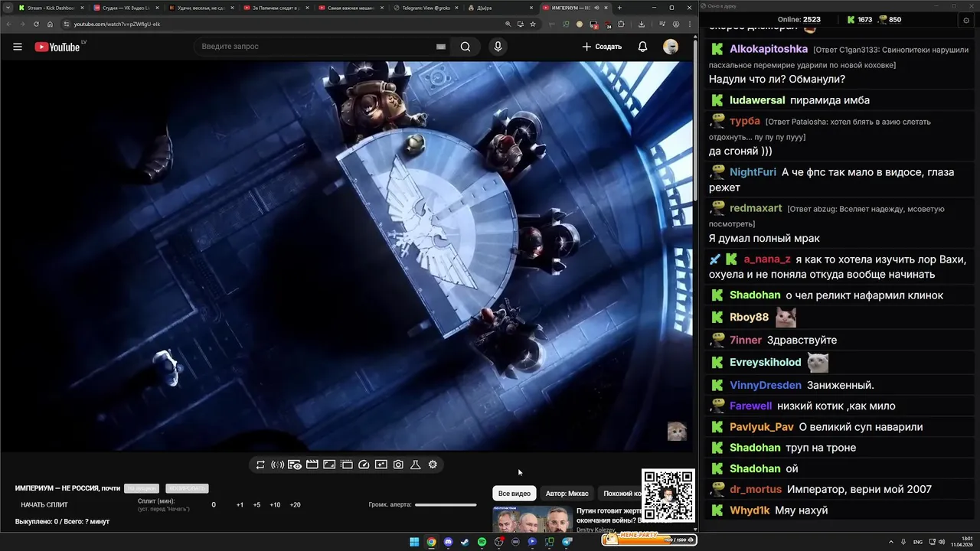Adjust the Громк. алерта volume slider

(446, 505)
